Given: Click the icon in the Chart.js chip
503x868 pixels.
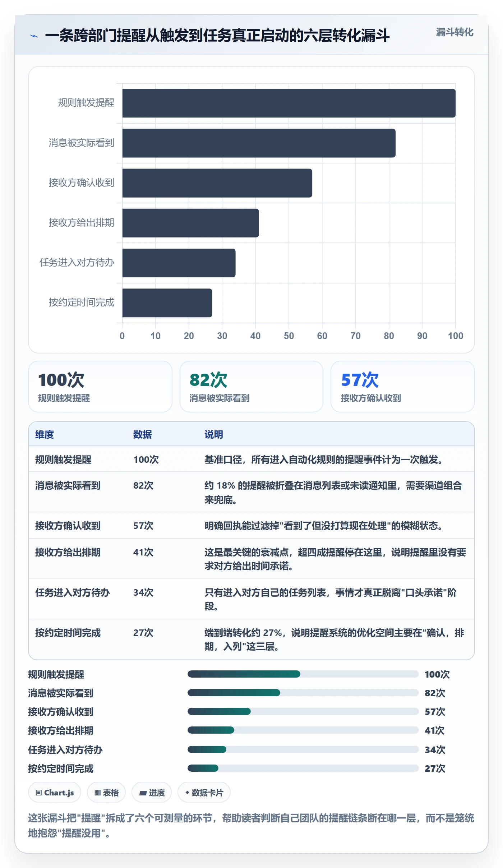Looking at the screenshot, I should click(x=39, y=793).
